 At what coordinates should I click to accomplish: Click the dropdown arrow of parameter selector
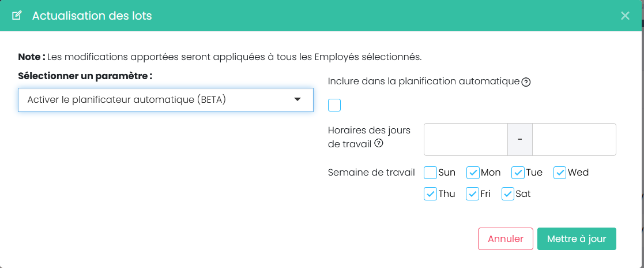point(297,99)
